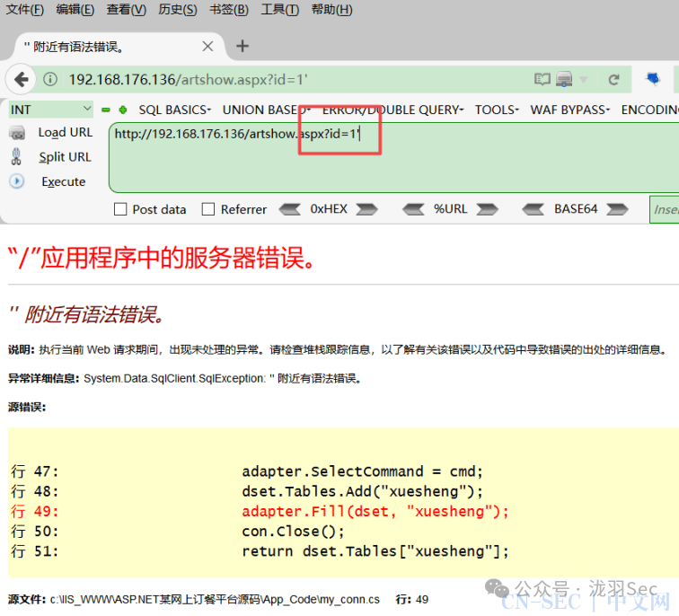Click the blue extension icon right of address bar
The height and width of the screenshot is (616, 679).
pyautogui.click(x=653, y=79)
